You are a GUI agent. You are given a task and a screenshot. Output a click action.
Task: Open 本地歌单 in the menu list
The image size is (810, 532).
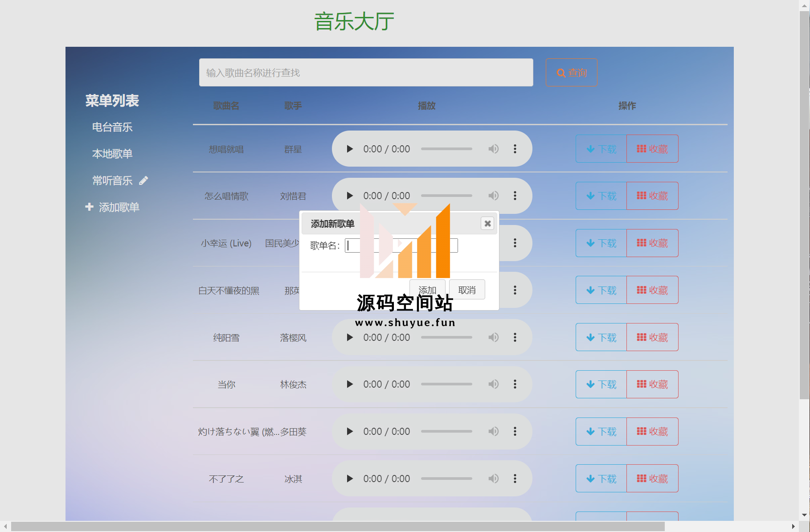pos(112,154)
